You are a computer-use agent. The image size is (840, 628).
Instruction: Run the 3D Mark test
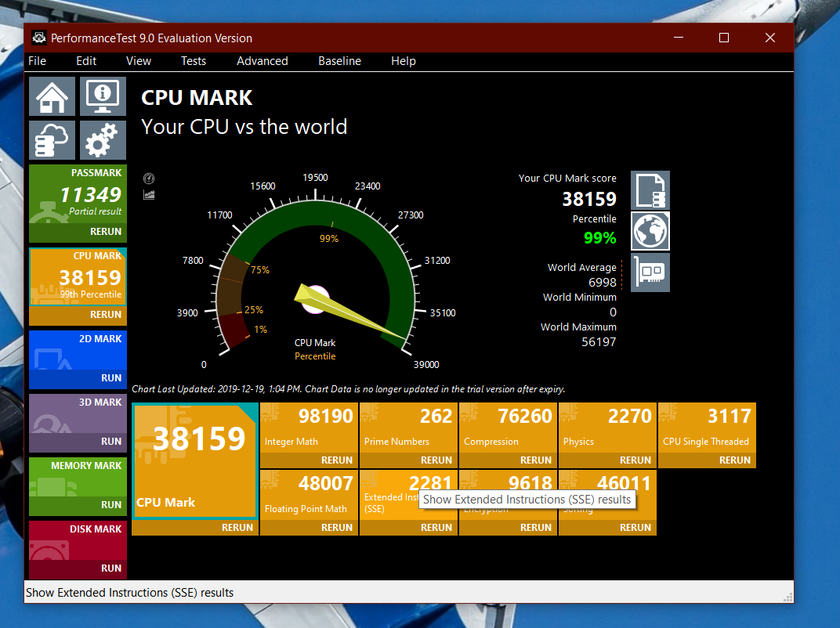pos(78,441)
